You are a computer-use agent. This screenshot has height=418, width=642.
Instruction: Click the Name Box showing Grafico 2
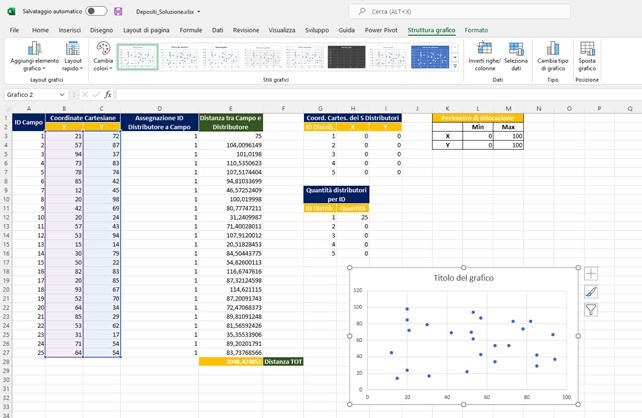click(31, 95)
